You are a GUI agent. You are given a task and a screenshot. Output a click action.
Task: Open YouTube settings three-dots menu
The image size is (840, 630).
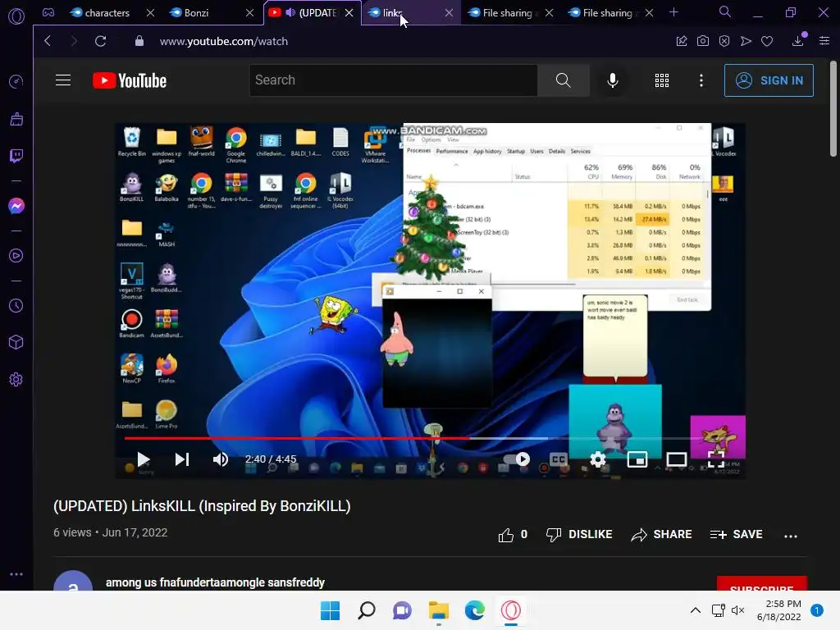(x=701, y=80)
